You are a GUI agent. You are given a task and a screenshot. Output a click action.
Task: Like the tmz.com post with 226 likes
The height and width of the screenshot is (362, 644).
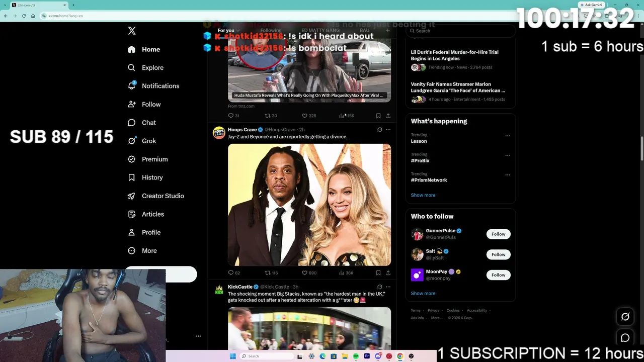pos(309,116)
